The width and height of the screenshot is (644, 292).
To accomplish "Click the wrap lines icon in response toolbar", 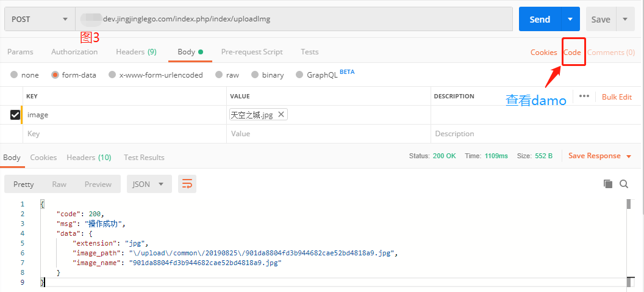I will [187, 184].
